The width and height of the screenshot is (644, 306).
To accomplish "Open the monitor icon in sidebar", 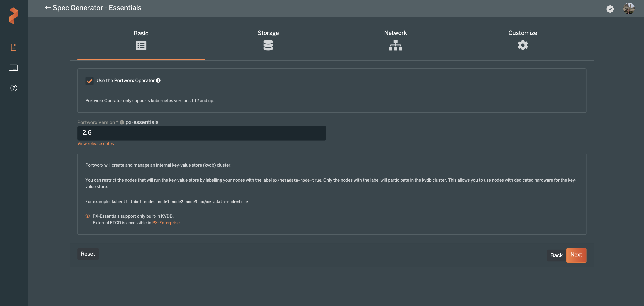I will point(14,68).
